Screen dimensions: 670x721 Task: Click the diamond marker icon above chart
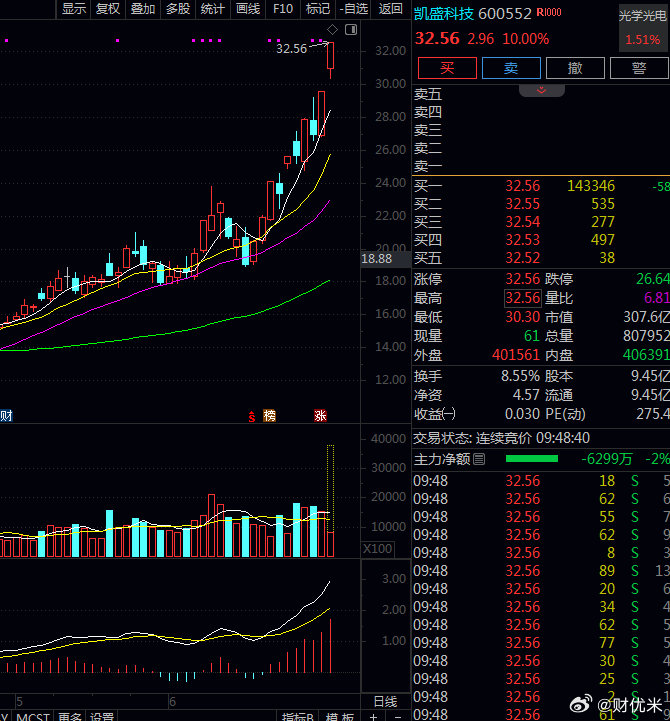pyautogui.click(x=332, y=30)
